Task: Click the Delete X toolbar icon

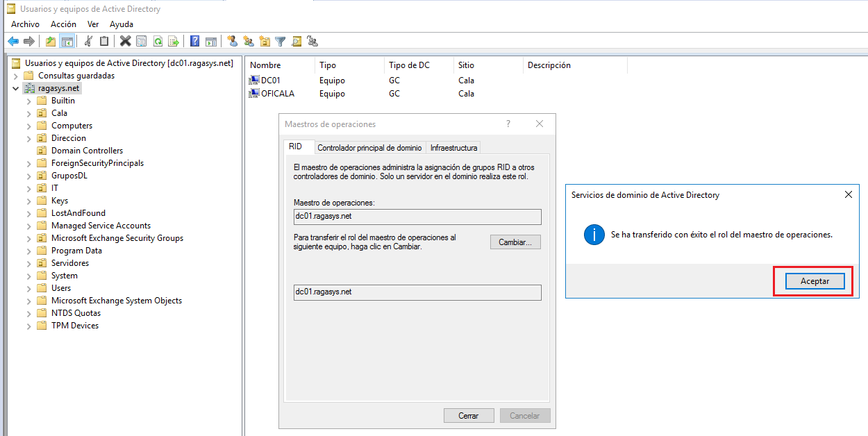Action: [x=126, y=41]
